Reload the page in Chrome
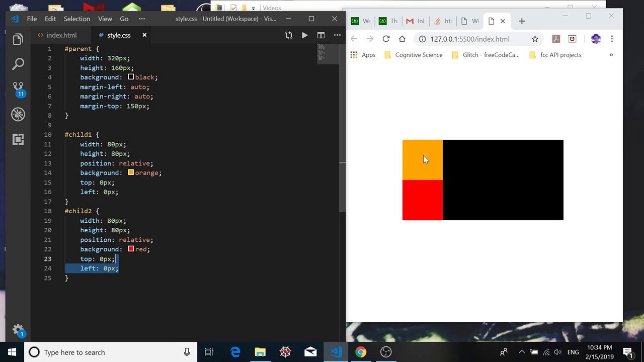This screenshot has height=362, width=644. pos(386,39)
